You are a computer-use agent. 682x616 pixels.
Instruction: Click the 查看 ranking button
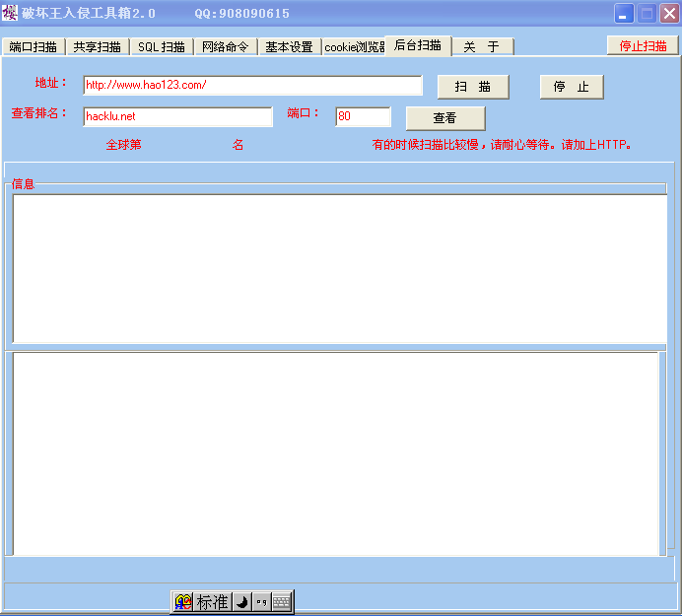point(445,118)
